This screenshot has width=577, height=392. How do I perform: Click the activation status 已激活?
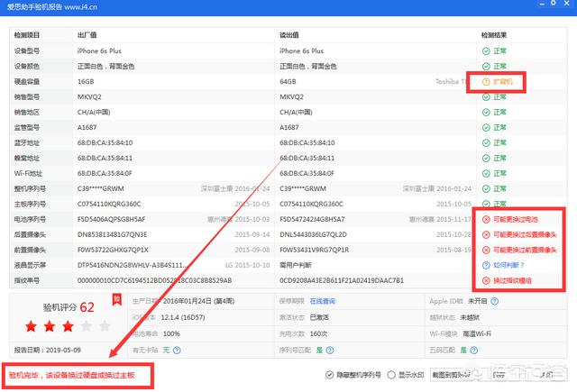319,317
